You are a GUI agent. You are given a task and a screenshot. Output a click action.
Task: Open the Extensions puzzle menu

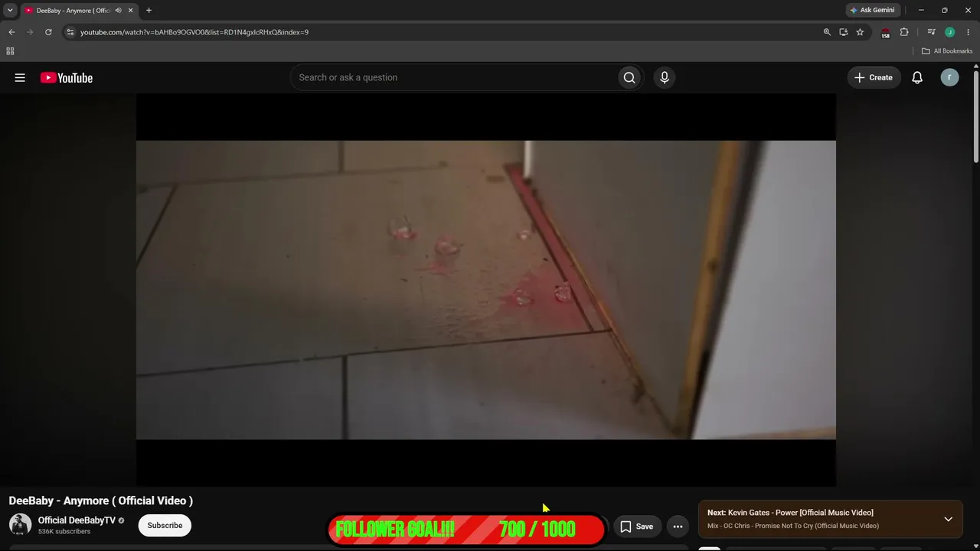click(x=904, y=32)
